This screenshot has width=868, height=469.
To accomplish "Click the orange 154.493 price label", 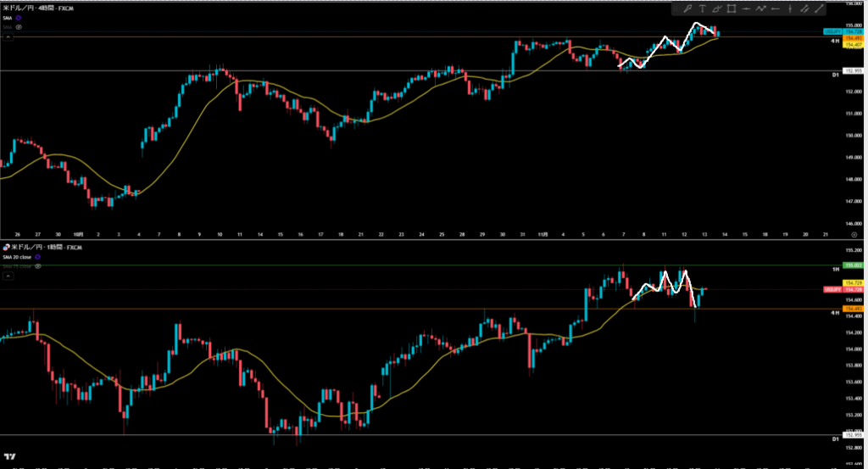I will 834,37.
